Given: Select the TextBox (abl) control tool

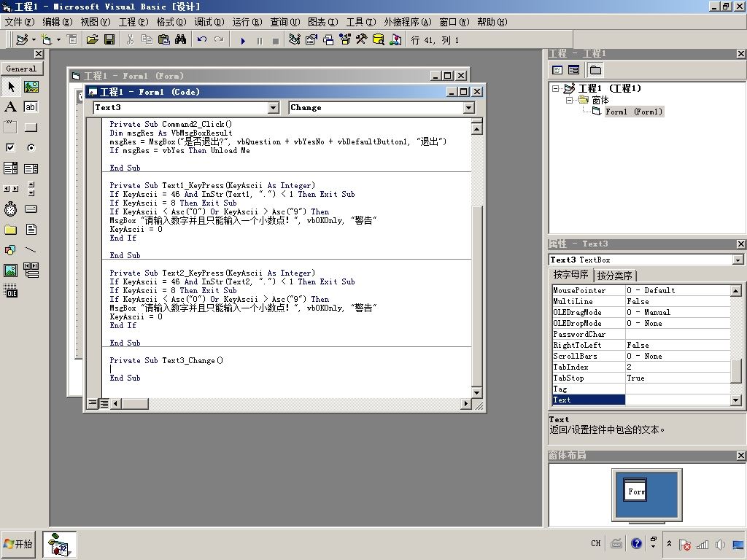Looking at the screenshot, I should coord(31,107).
